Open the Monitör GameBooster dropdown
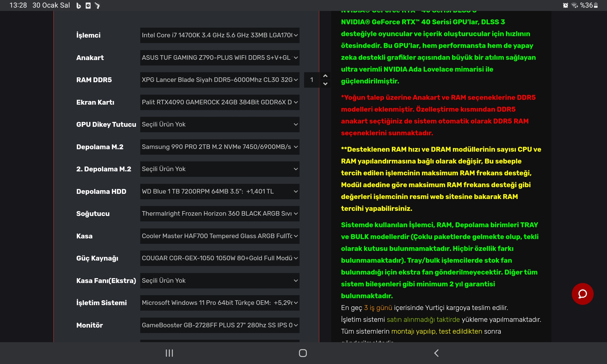This screenshot has height=364, width=607. pos(220,325)
